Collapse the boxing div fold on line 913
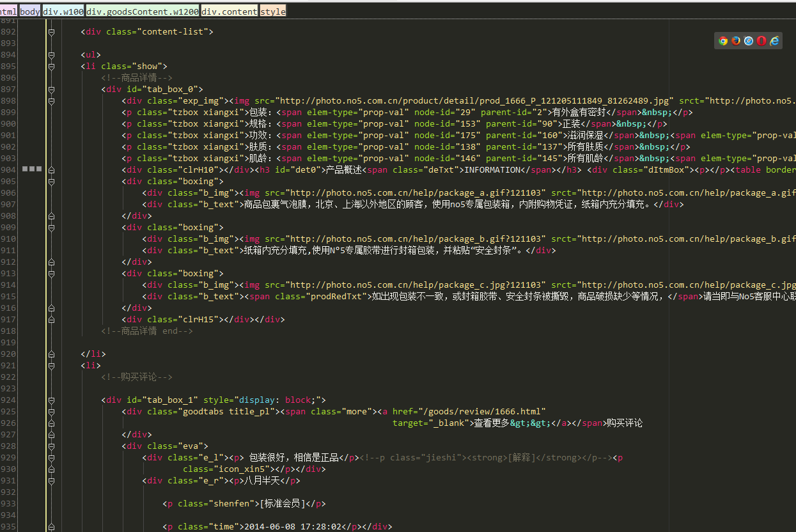Viewport: 796px width, 532px height. tap(51, 274)
